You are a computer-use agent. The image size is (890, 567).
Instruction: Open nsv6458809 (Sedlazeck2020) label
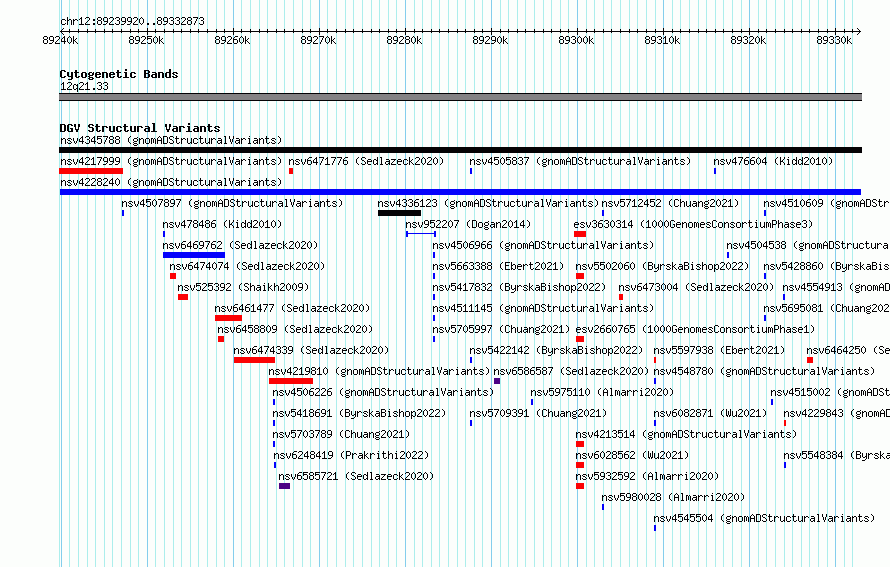[x=295, y=329]
